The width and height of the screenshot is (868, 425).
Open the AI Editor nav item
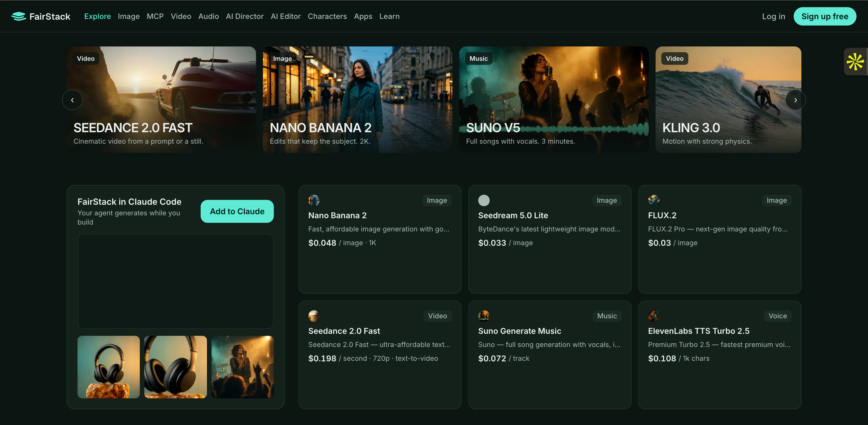285,16
